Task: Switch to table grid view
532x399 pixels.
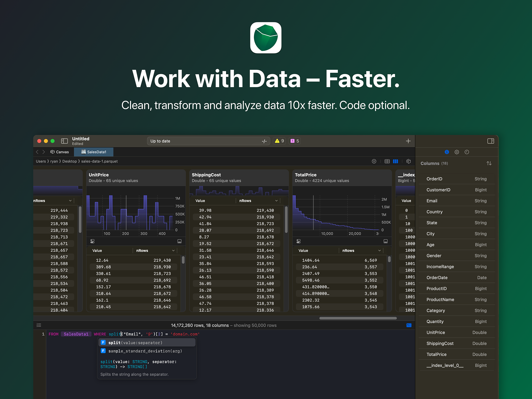Action: pyautogui.click(x=387, y=161)
